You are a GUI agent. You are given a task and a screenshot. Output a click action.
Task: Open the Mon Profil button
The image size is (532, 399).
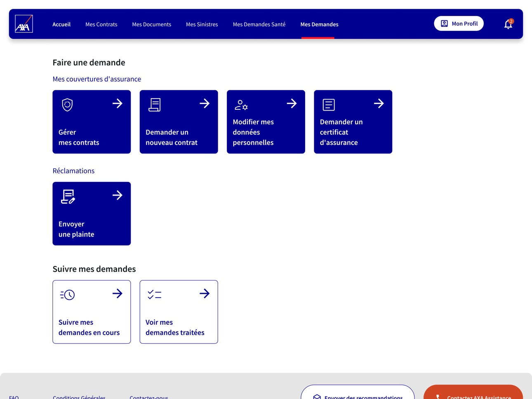click(x=459, y=24)
